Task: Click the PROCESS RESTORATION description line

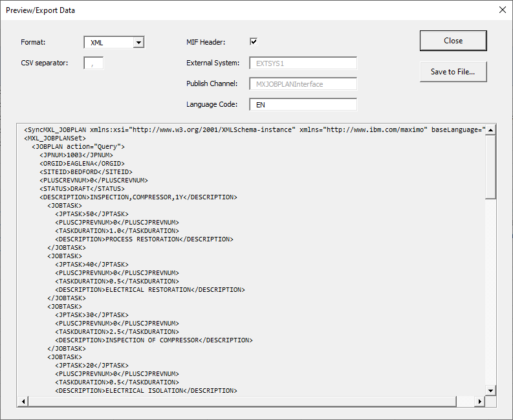Action: (144, 239)
